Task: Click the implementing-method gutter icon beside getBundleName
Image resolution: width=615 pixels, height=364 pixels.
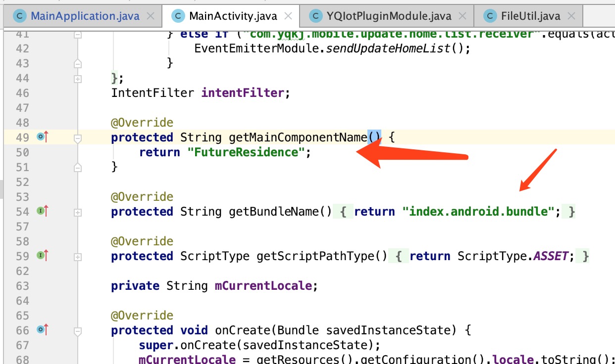Action: coord(40,212)
